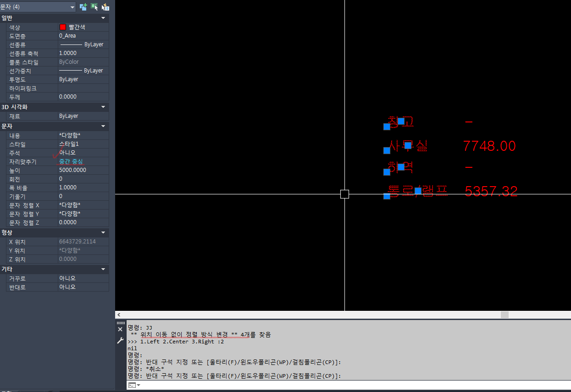Image resolution: width=571 pixels, height=392 pixels.
Task: Select the 7748.00 text in the drawing
Action: coord(489,146)
